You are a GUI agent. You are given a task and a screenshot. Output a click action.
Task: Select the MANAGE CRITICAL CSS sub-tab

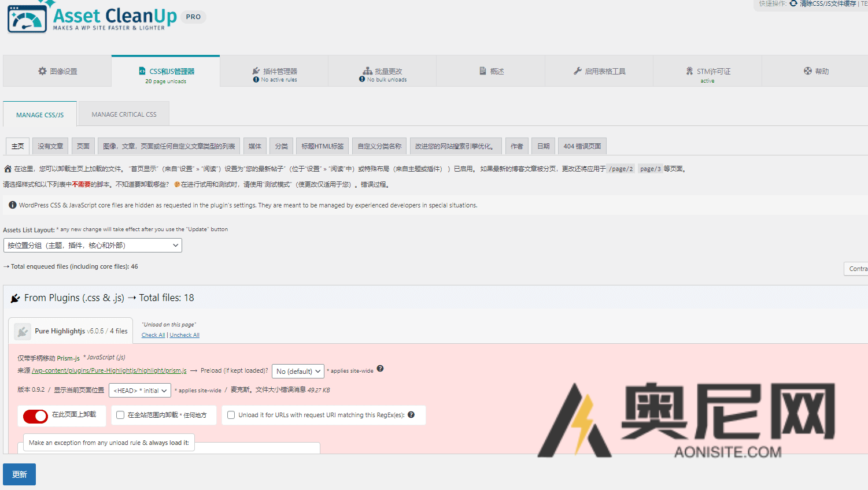(124, 114)
